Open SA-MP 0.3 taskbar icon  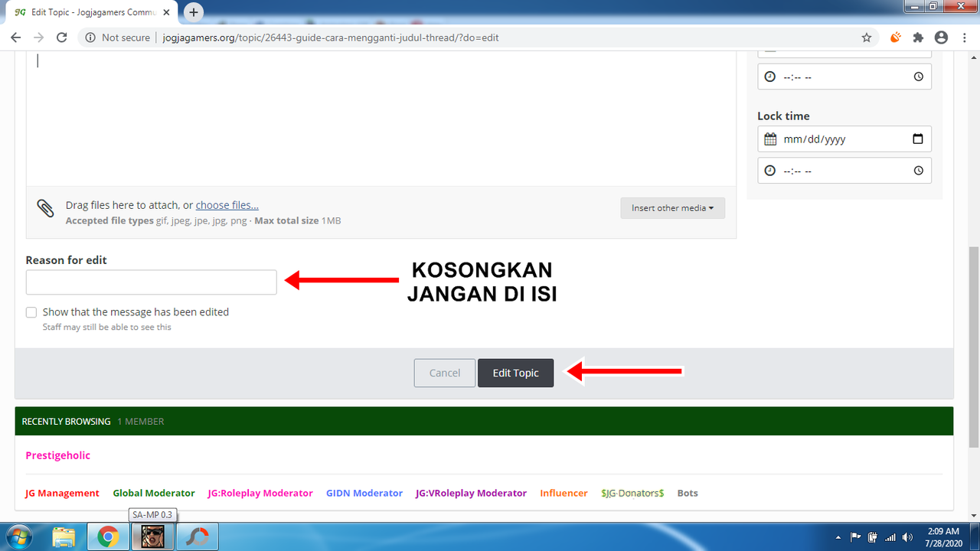point(152,537)
